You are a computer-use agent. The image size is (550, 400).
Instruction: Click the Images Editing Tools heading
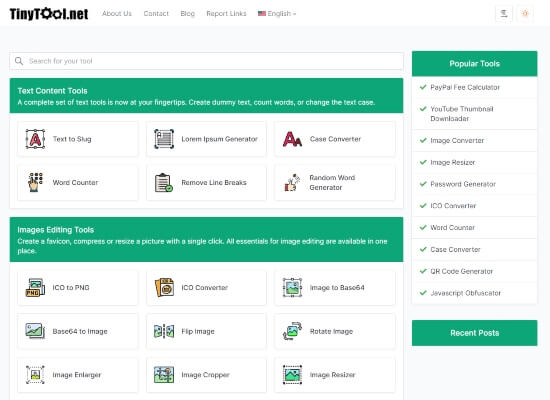(x=55, y=230)
